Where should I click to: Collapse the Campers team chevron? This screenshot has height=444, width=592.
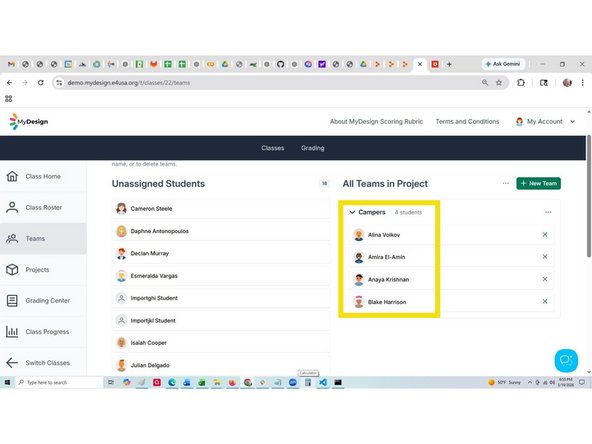tap(352, 212)
